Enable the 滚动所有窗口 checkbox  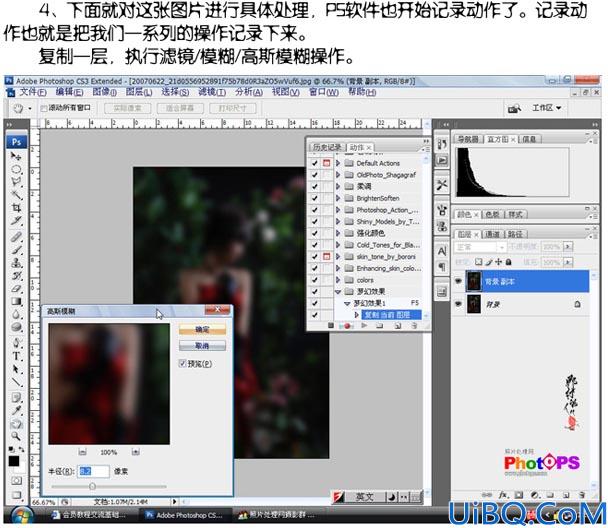[x=44, y=108]
